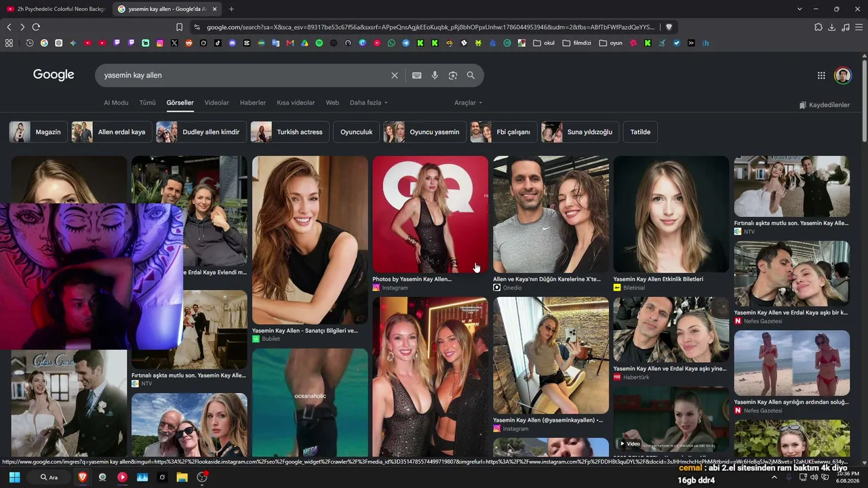868x488 pixels.
Task: Switch to the AI Modu tab
Action: coord(116,103)
